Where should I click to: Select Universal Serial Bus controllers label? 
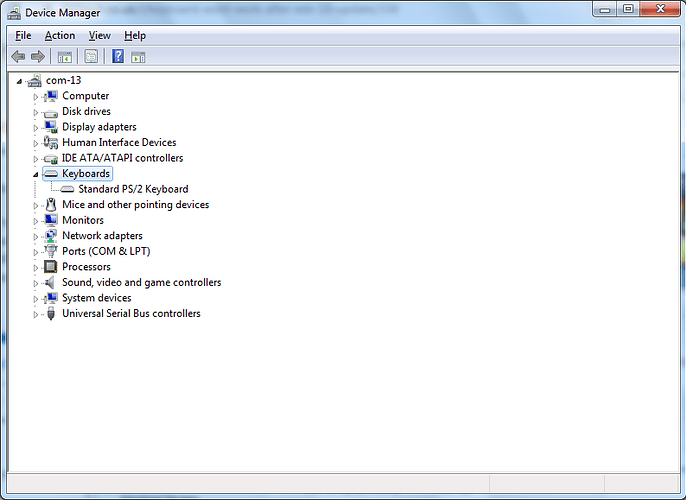(131, 314)
